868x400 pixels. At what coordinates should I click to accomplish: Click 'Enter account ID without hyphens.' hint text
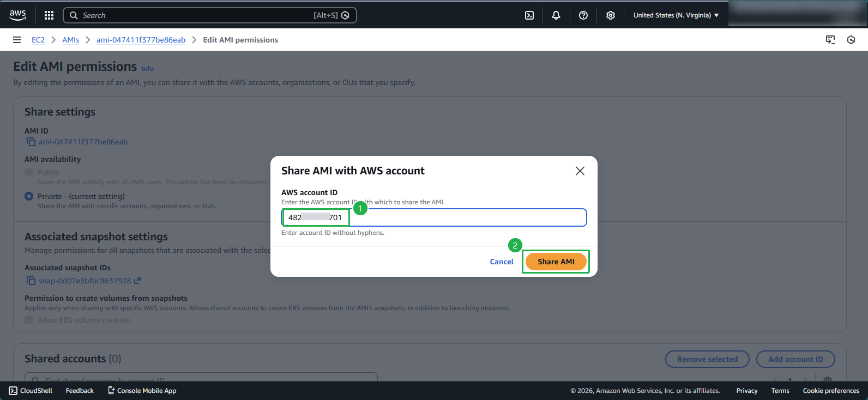[333, 233]
